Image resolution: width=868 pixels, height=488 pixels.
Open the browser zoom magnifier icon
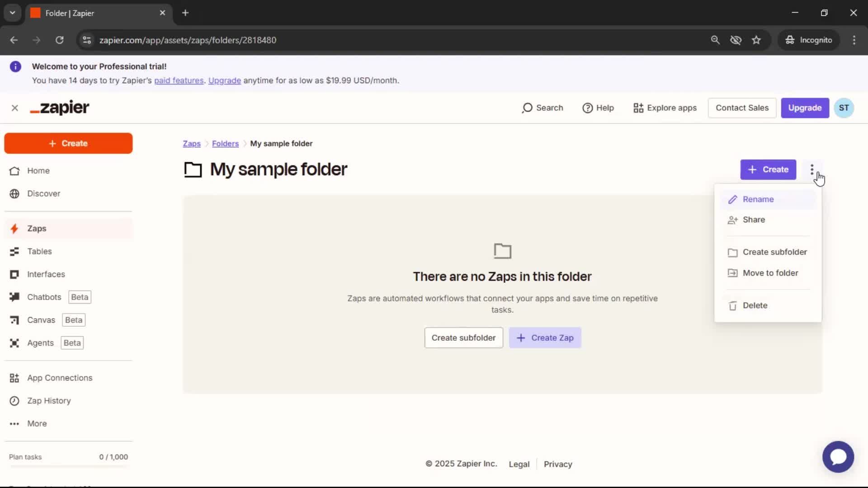click(715, 40)
